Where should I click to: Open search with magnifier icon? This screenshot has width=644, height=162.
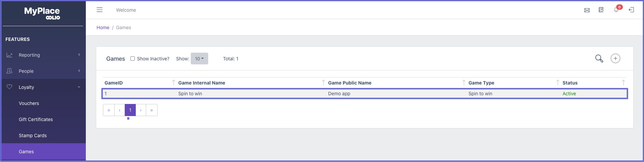[x=599, y=59]
